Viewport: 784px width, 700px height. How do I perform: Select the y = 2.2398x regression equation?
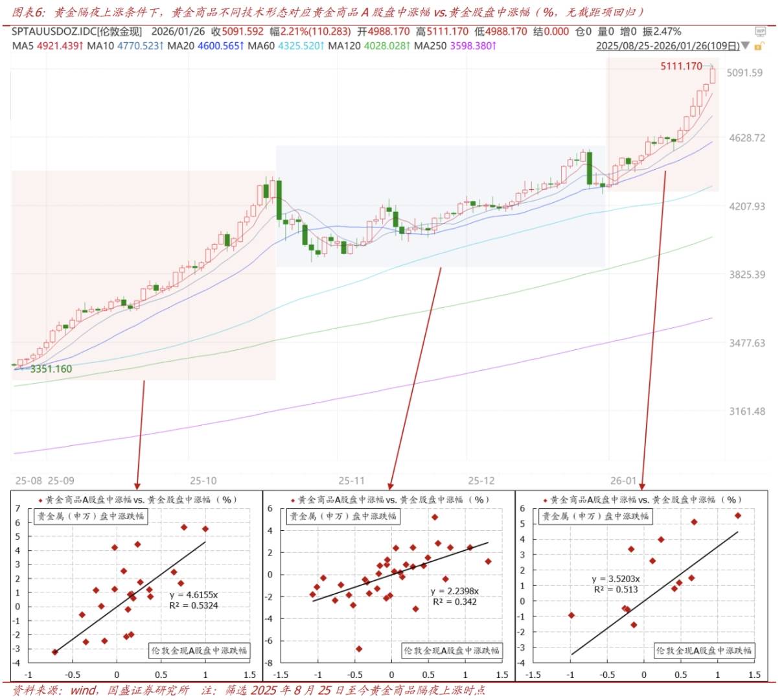454,591
